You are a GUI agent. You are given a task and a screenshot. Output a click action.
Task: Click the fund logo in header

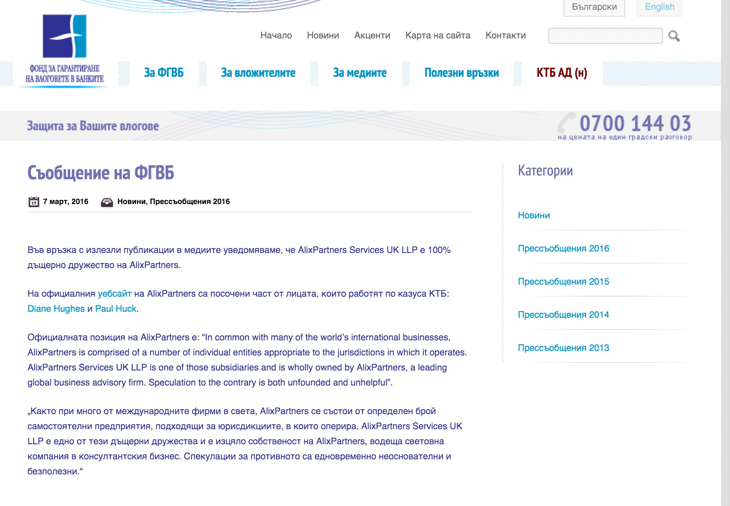[65, 36]
